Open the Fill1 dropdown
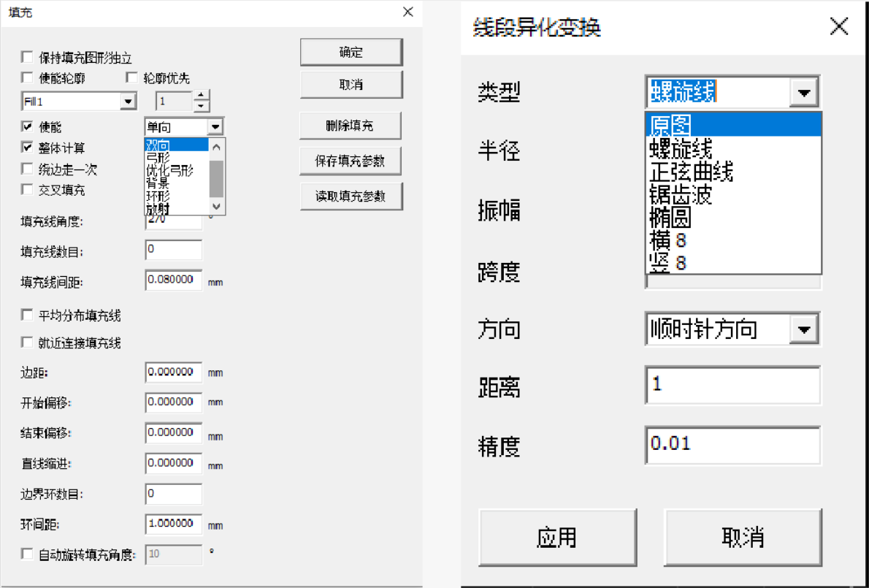Screen dimensions: 869x588 (x=128, y=102)
